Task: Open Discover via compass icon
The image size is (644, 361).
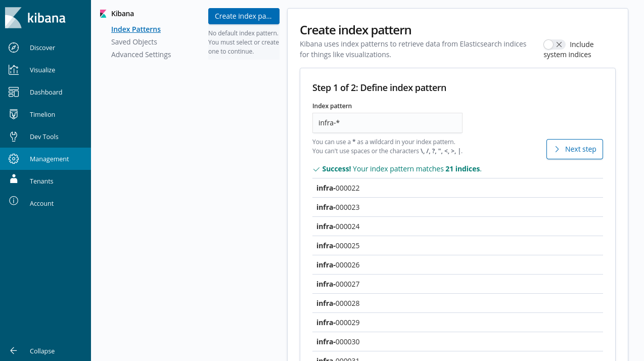Action: tap(14, 48)
